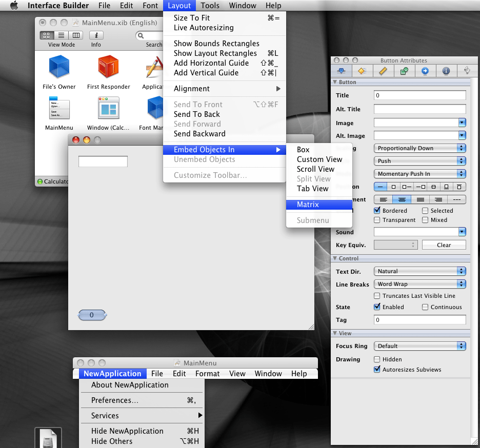Set text alignment to center

402,199
